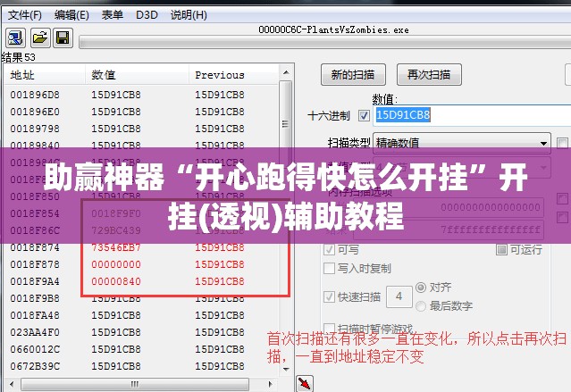
Task: Click the vertical scrollbar thumb in results
Action: tap(286, 124)
